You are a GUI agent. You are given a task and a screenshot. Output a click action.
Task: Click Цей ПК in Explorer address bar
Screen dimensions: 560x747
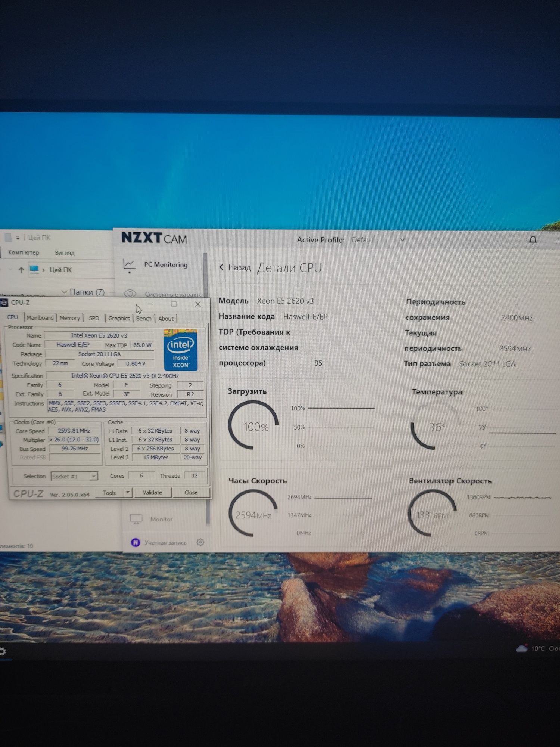[x=61, y=270]
